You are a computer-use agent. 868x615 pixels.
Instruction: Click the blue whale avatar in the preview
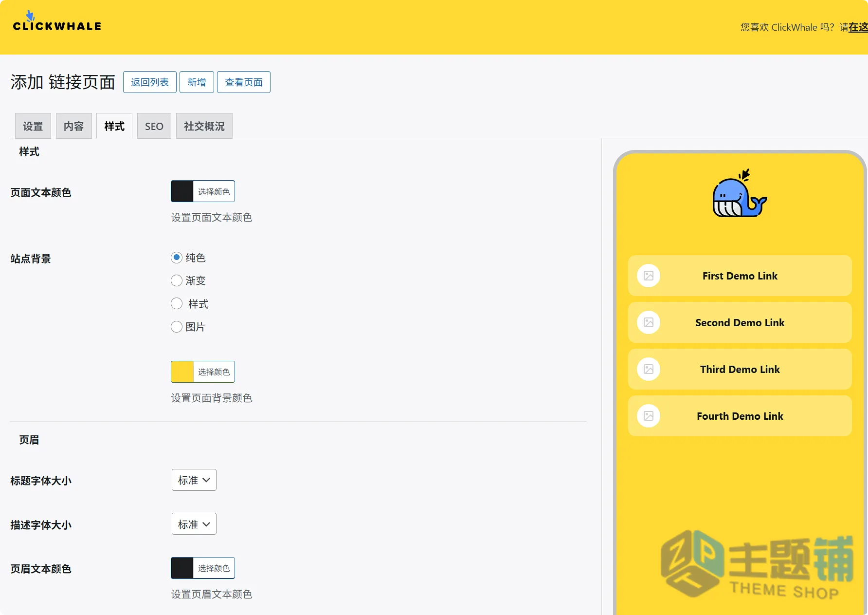[740, 194]
